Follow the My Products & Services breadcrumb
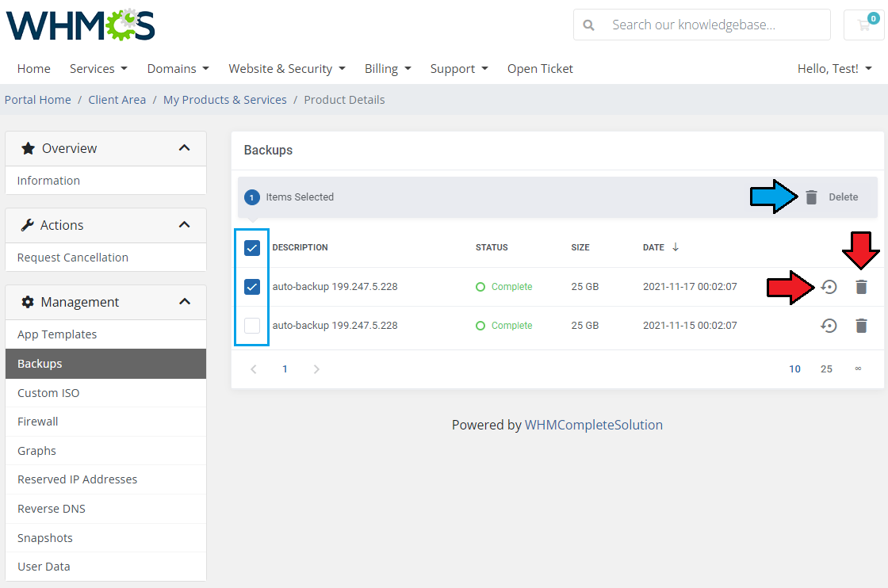This screenshot has height=588, width=888. [225, 100]
